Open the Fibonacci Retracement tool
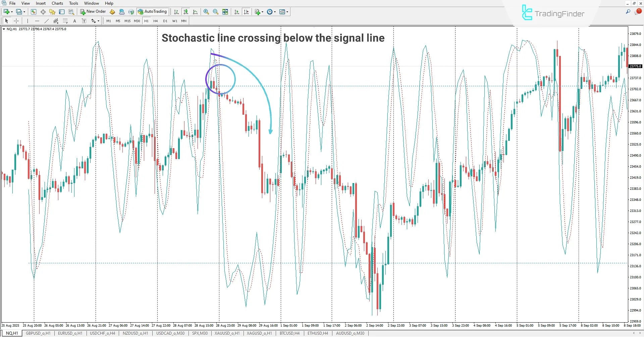Screen dimensions: 644x337 pyautogui.click(x=65, y=20)
